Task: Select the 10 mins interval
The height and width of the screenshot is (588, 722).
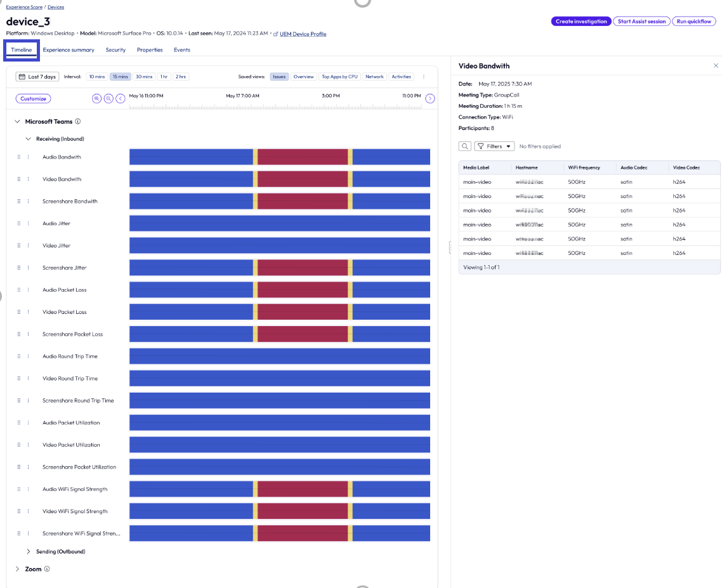Action: click(x=96, y=77)
